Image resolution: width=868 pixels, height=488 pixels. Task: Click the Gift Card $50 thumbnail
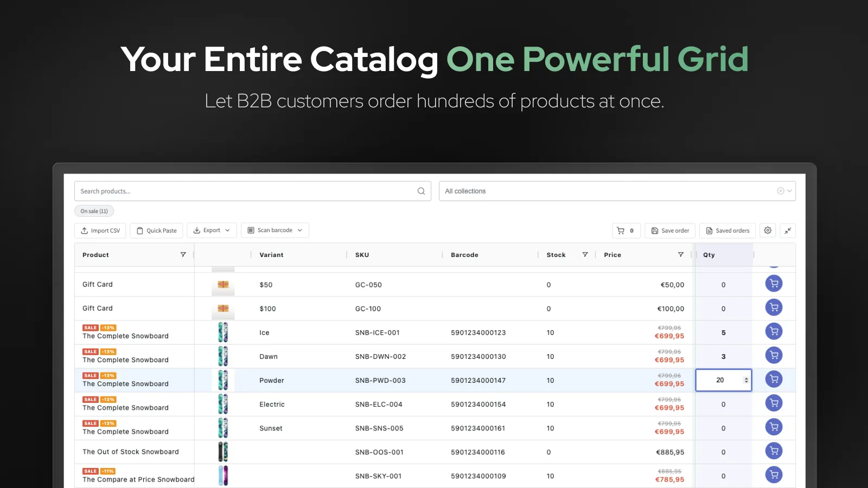(223, 285)
